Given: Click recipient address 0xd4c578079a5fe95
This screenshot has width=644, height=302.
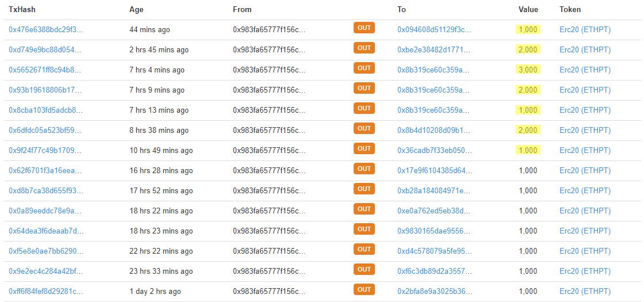Looking at the screenshot, I should pyautogui.click(x=435, y=251).
